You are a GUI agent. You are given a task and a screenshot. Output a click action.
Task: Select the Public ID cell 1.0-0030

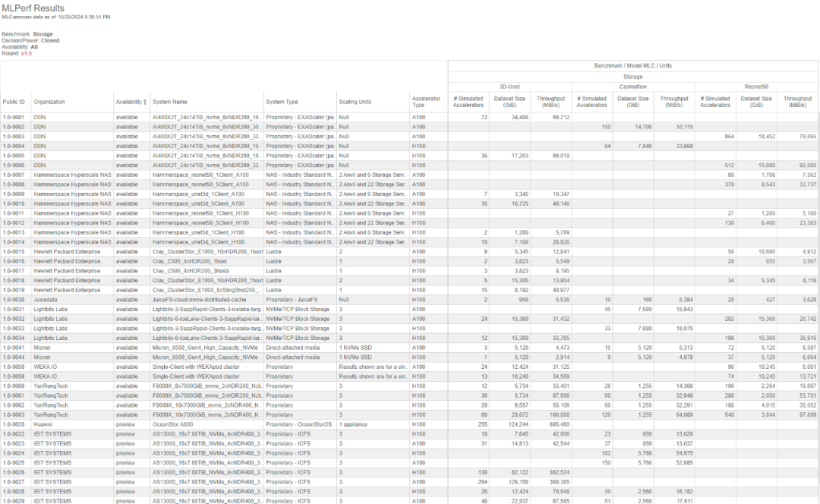[x=14, y=300]
